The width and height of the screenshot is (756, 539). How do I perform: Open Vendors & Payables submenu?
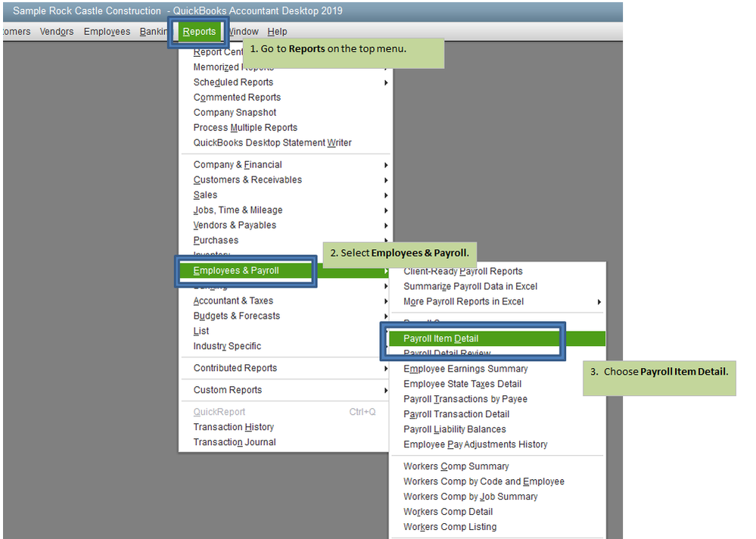tap(285, 225)
